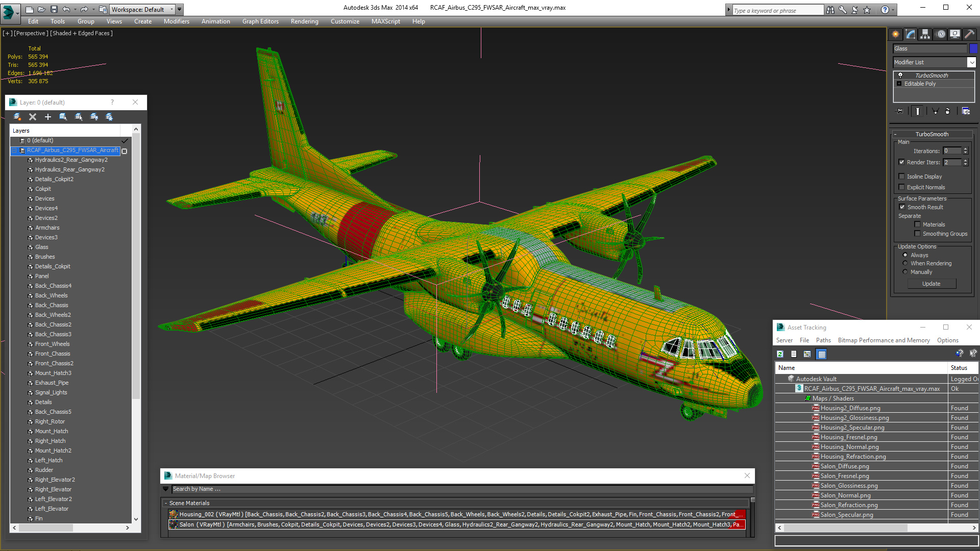Click Tree View icon in Asset Tracking

[x=807, y=354]
